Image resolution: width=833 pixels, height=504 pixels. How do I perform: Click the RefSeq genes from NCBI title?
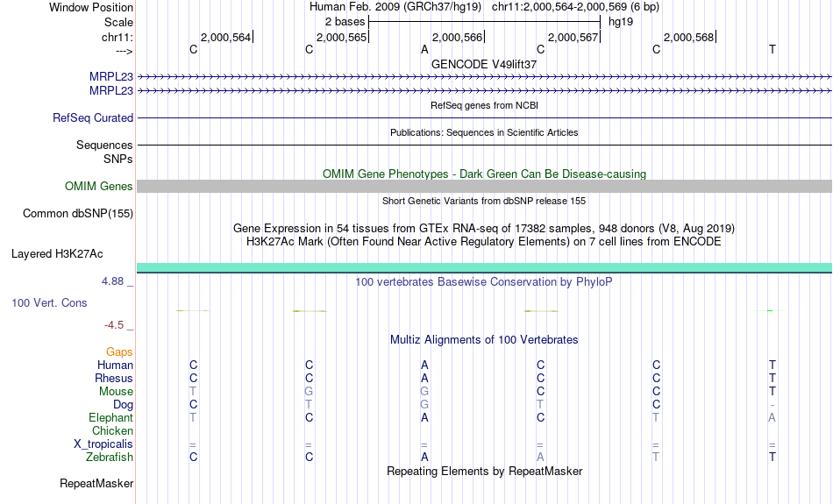[485, 105]
